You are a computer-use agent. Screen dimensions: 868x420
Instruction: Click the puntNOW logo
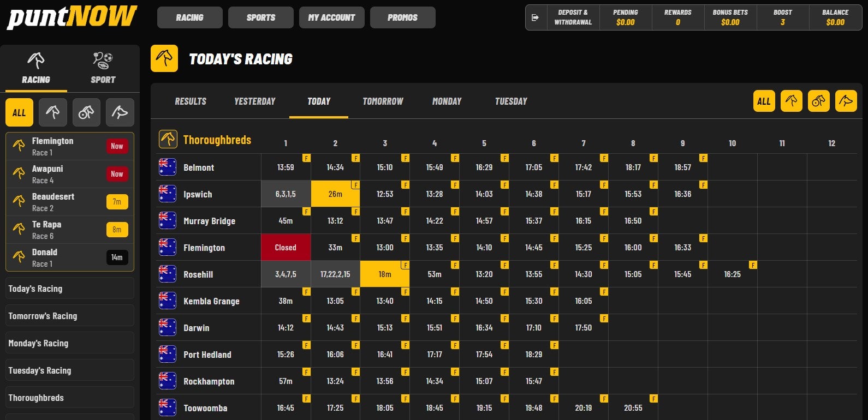[72, 17]
